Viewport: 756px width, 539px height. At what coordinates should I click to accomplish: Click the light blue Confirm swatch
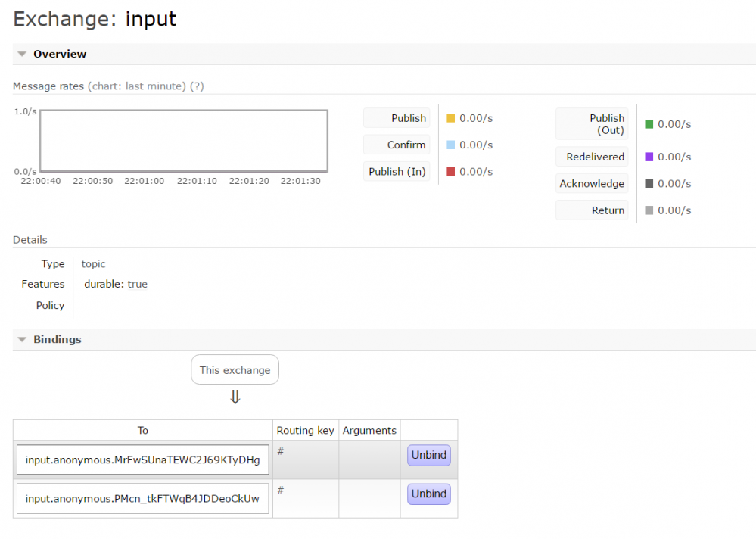pyautogui.click(x=451, y=145)
